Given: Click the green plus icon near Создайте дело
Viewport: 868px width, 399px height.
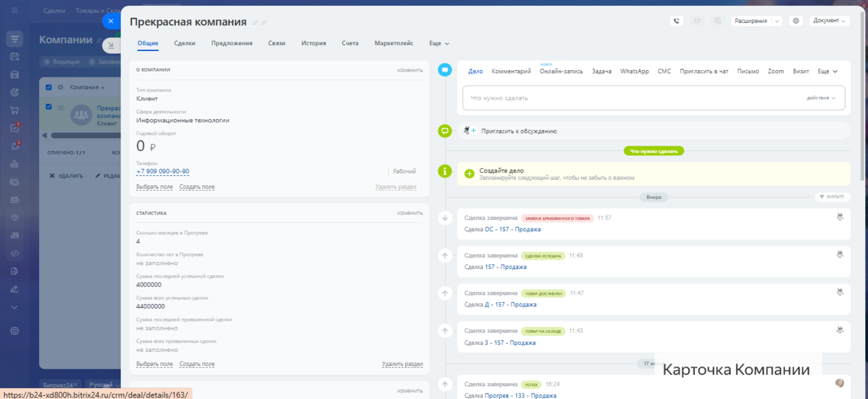Looking at the screenshot, I should pos(470,174).
